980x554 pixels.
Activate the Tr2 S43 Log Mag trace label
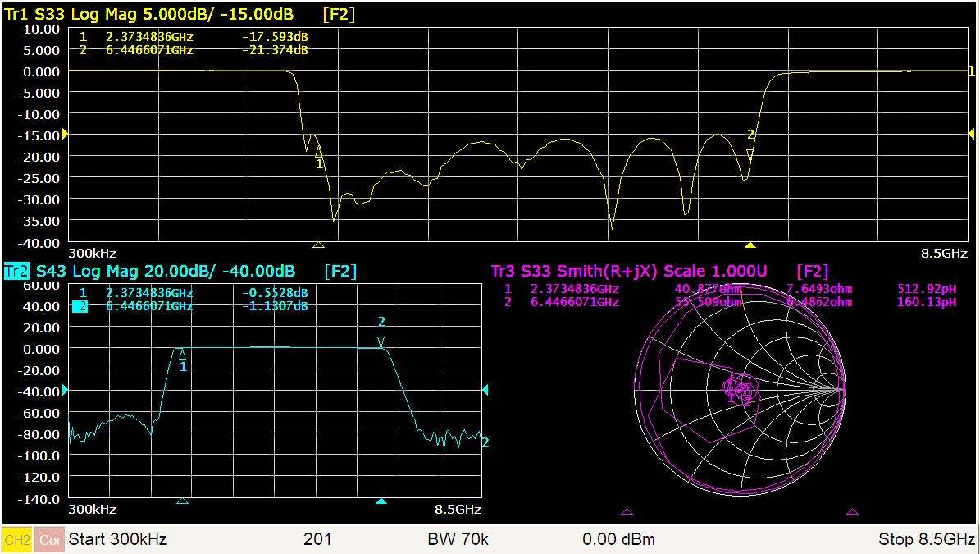coord(149,272)
